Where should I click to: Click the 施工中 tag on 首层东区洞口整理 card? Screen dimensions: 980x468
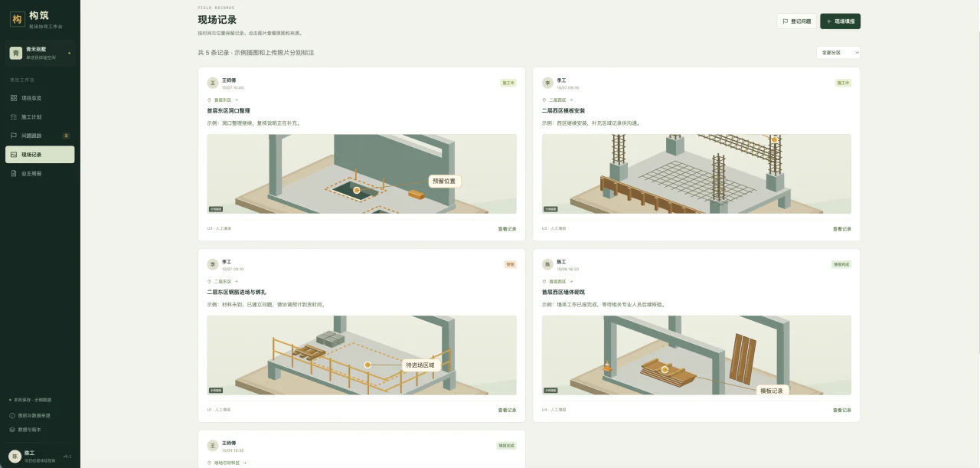pyautogui.click(x=508, y=83)
